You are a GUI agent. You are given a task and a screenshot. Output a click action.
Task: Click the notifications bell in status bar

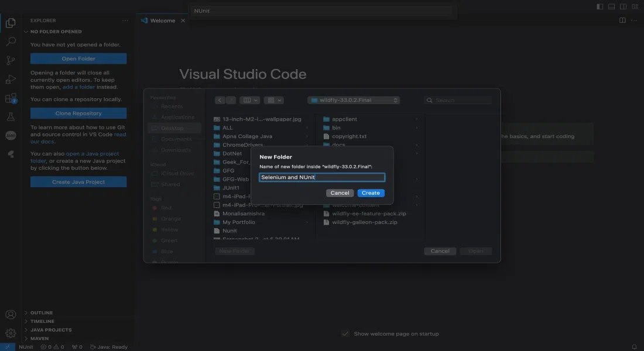pyautogui.click(x=634, y=347)
